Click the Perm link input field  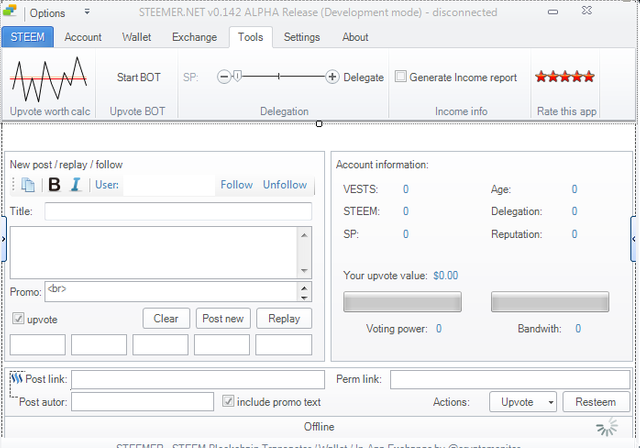(510, 379)
